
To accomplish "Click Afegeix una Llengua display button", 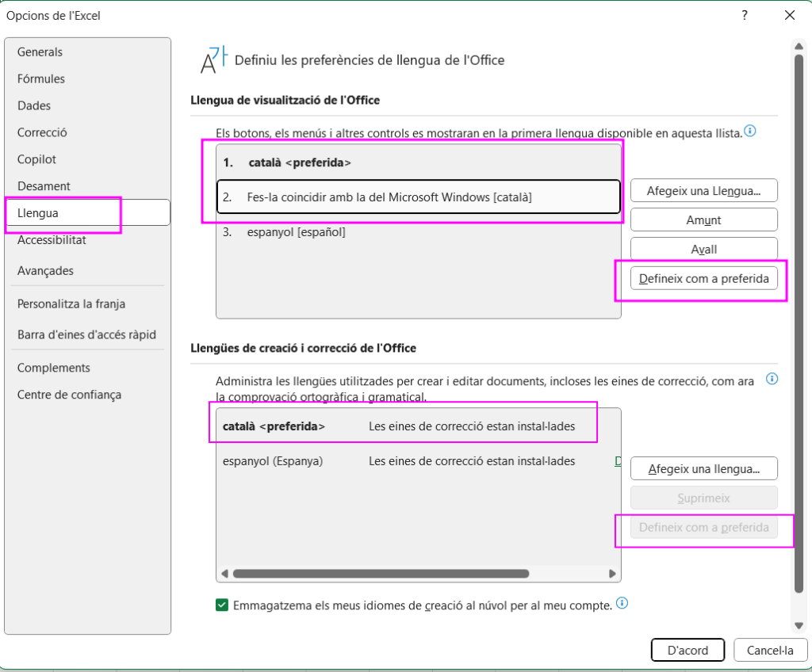I will pyautogui.click(x=704, y=191).
